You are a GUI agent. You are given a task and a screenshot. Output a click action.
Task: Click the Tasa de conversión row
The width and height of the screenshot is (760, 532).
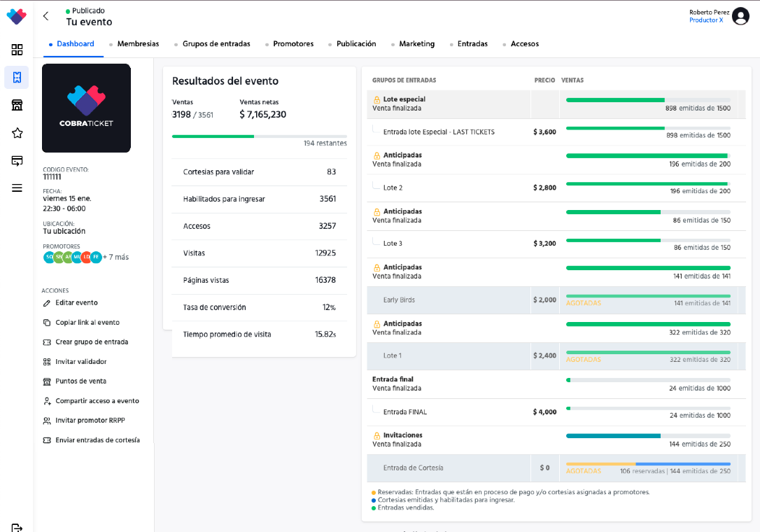coord(260,307)
